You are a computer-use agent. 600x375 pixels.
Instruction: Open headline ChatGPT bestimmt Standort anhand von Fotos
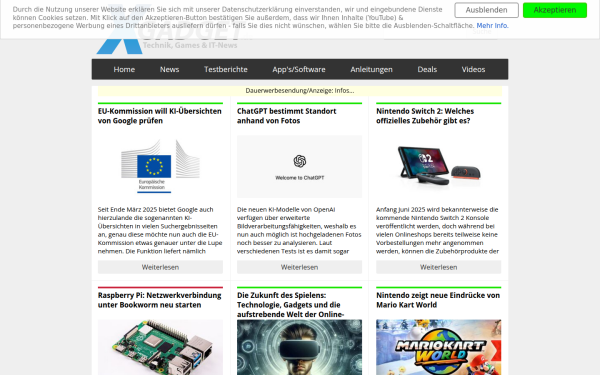pos(286,116)
